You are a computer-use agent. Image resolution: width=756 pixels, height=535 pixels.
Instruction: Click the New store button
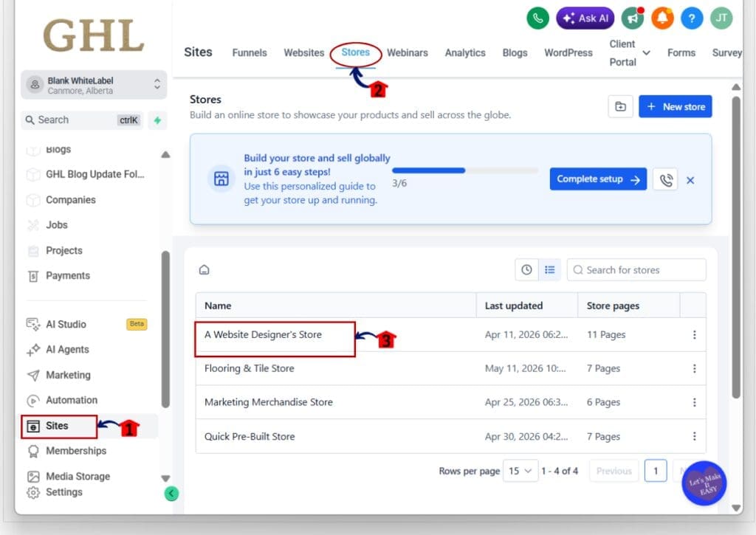675,106
